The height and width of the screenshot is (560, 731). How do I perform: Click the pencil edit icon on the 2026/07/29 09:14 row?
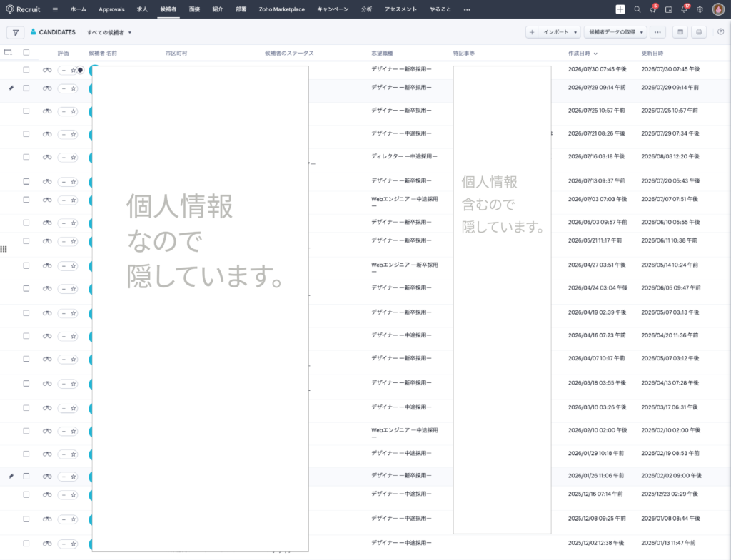(11, 88)
